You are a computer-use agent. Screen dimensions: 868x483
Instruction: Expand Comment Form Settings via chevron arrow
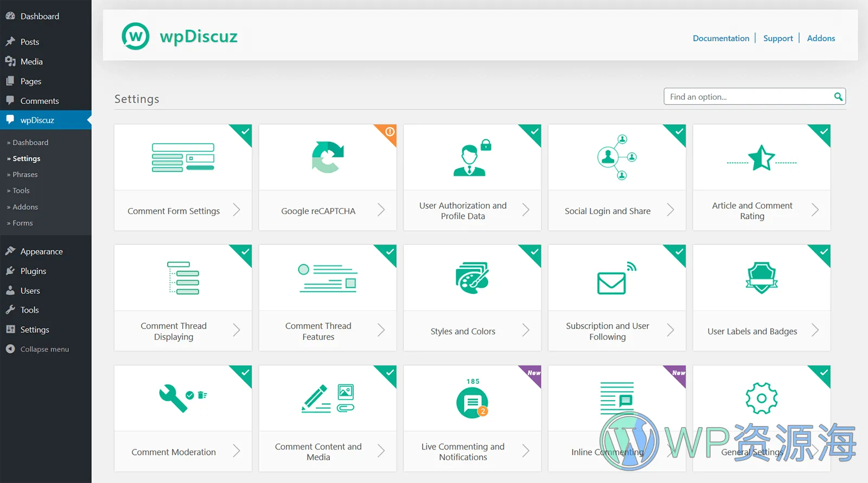pyautogui.click(x=237, y=210)
